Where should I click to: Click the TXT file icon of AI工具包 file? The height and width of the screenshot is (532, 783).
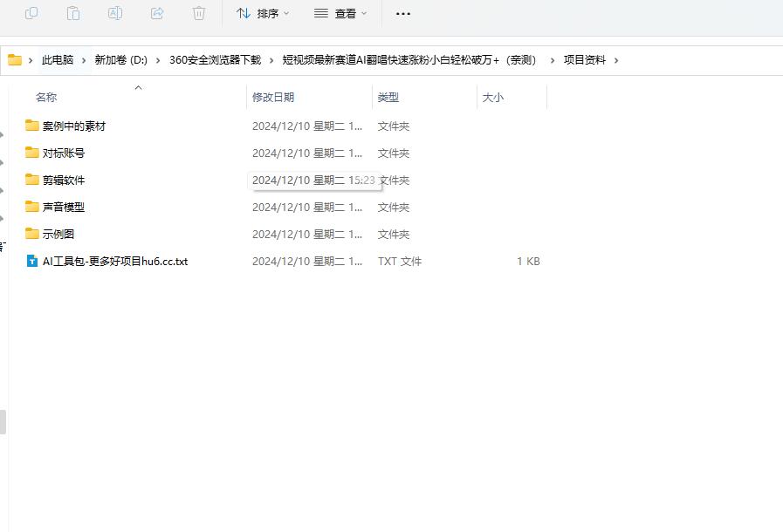[32, 261]
